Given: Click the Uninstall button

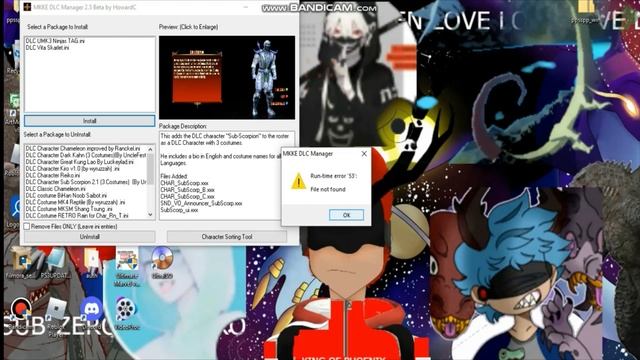Looking at the screenshot, I should [89, 237].
